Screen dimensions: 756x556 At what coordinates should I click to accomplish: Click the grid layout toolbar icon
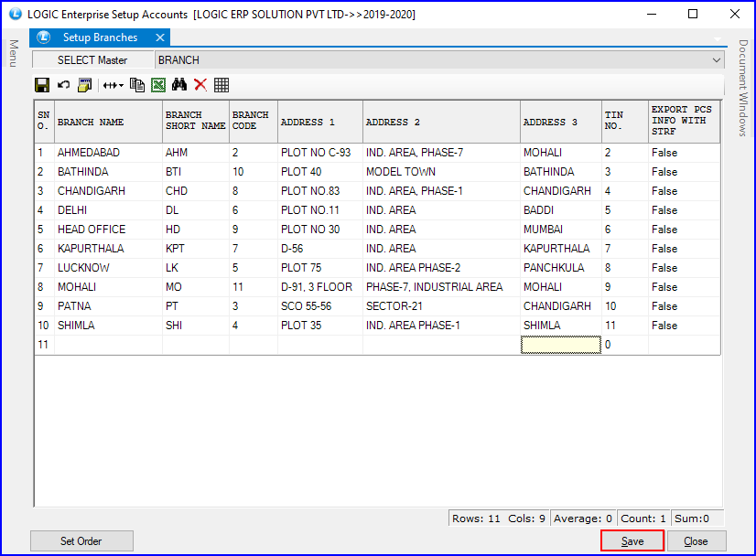221,85
